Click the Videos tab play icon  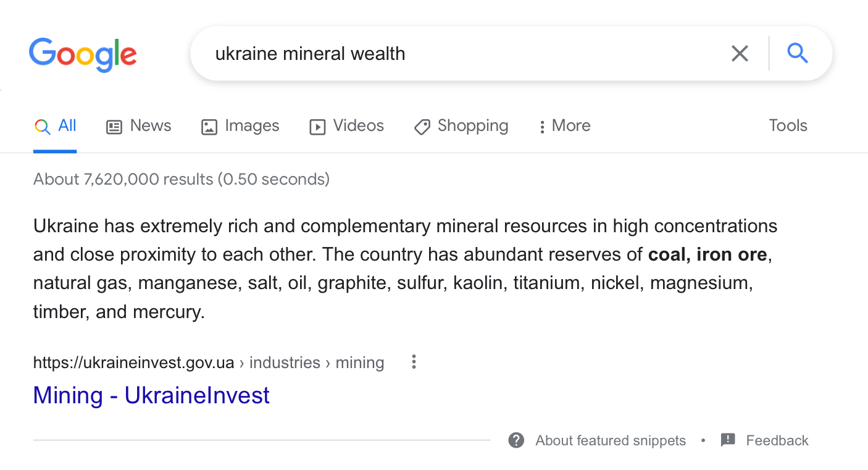click(x=317, y=127)
